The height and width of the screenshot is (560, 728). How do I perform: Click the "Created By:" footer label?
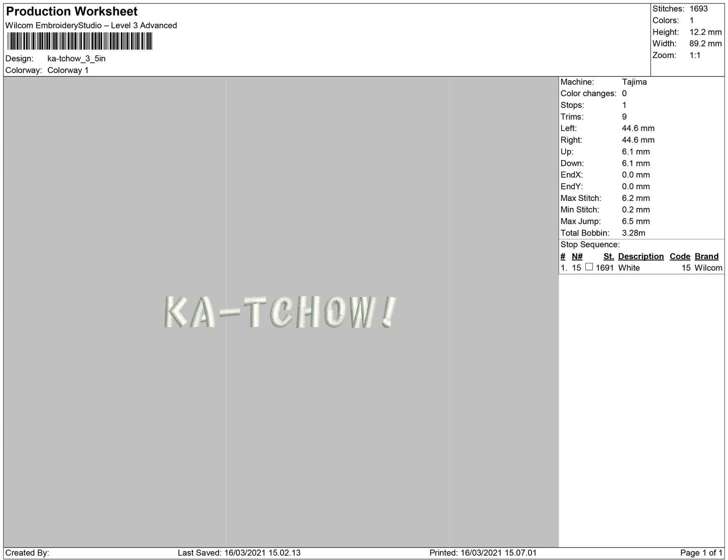(x=27, y=553)
